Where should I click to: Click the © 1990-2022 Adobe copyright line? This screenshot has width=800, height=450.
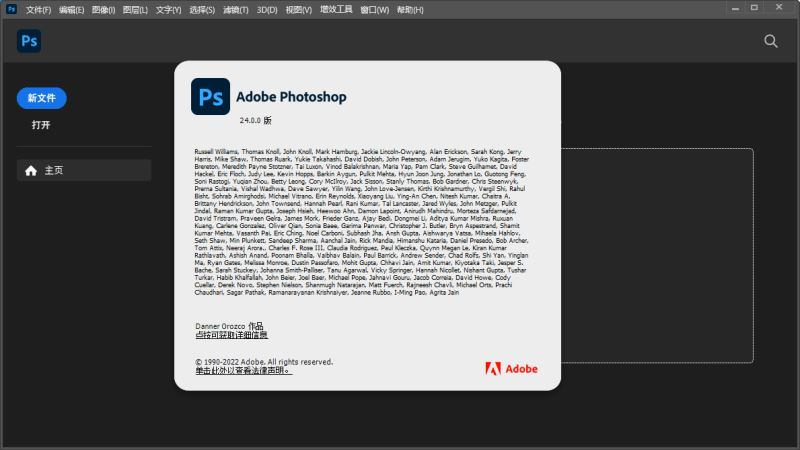click(x=264, y=362)
